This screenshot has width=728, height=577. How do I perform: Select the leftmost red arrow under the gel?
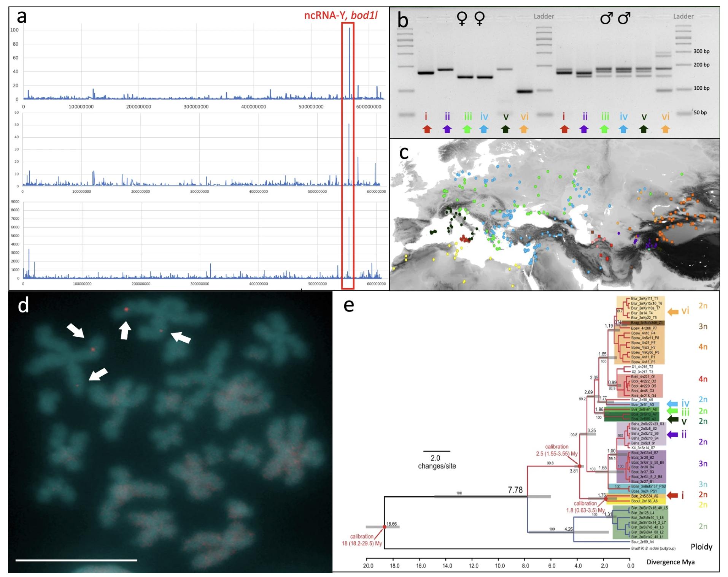(427, 129)
